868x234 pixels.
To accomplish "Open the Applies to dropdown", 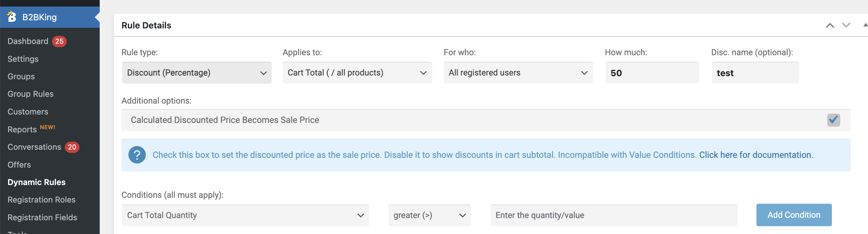I will (x=357, y=73).
